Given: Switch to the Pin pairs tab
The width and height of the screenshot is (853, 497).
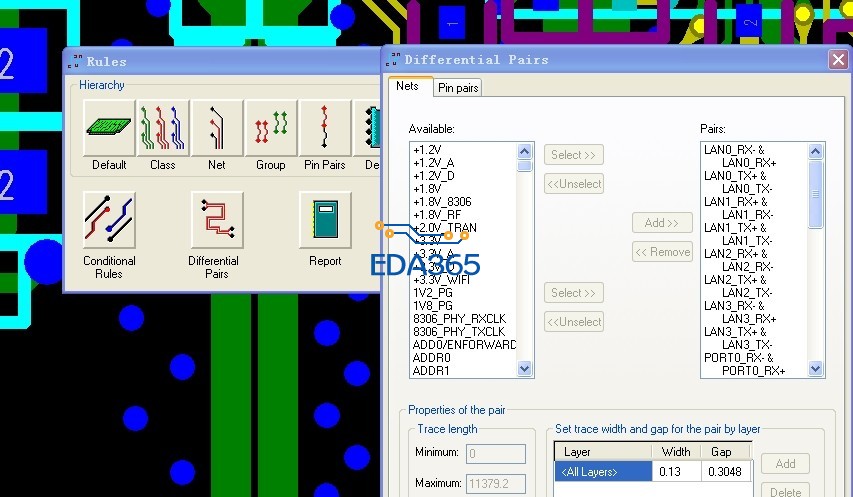Looking at the screenshot, I should [458, 88].
